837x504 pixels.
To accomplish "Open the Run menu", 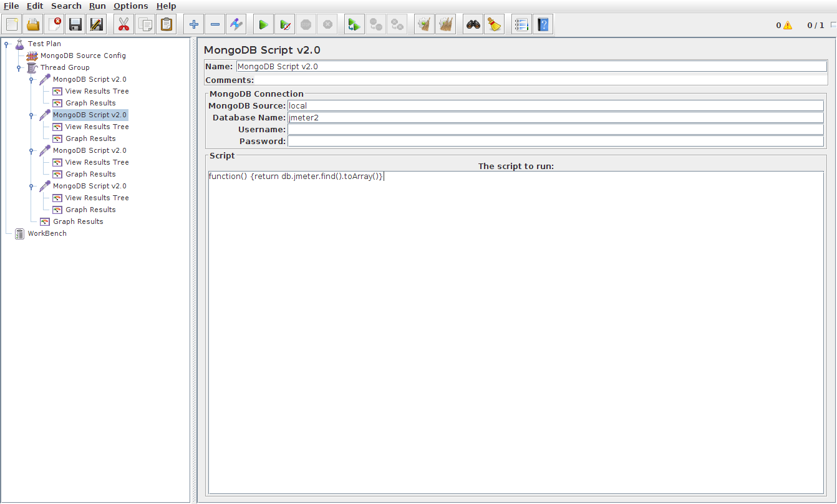I will click(x=97, y=6).
